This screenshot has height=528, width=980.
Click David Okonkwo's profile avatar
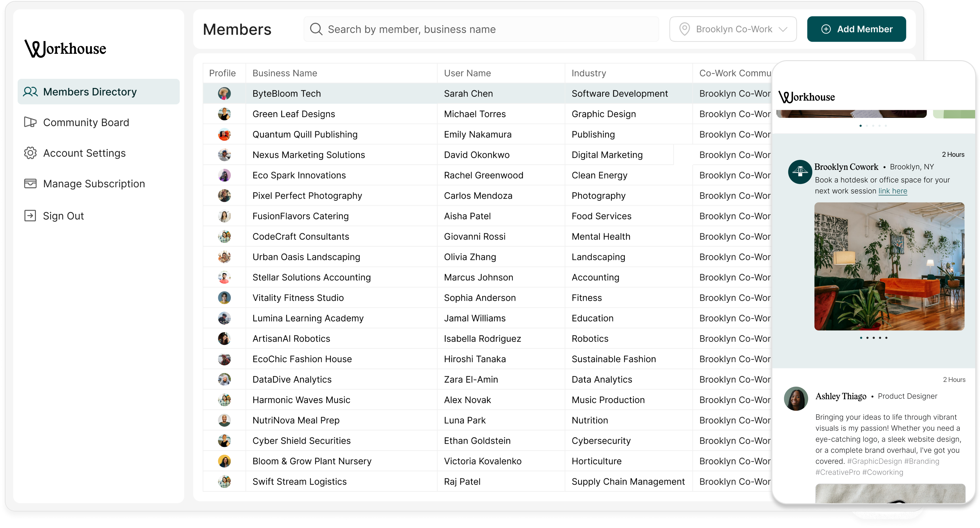click(x=224, y=155)
